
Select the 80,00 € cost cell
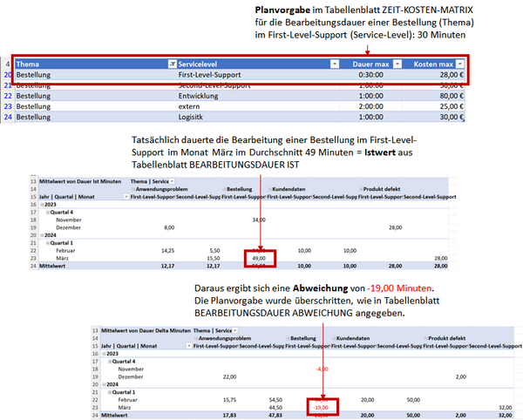(433, 96)
